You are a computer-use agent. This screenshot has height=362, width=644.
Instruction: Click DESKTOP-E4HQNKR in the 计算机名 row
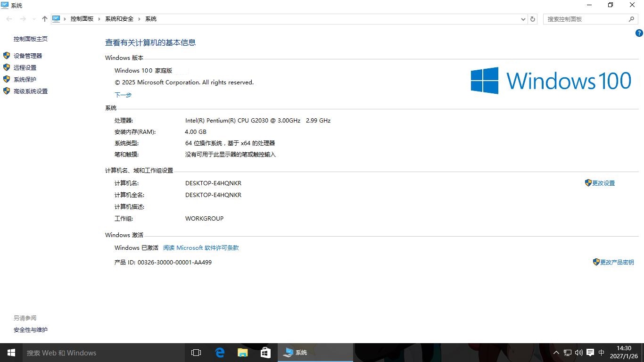(x=213, y=183)
